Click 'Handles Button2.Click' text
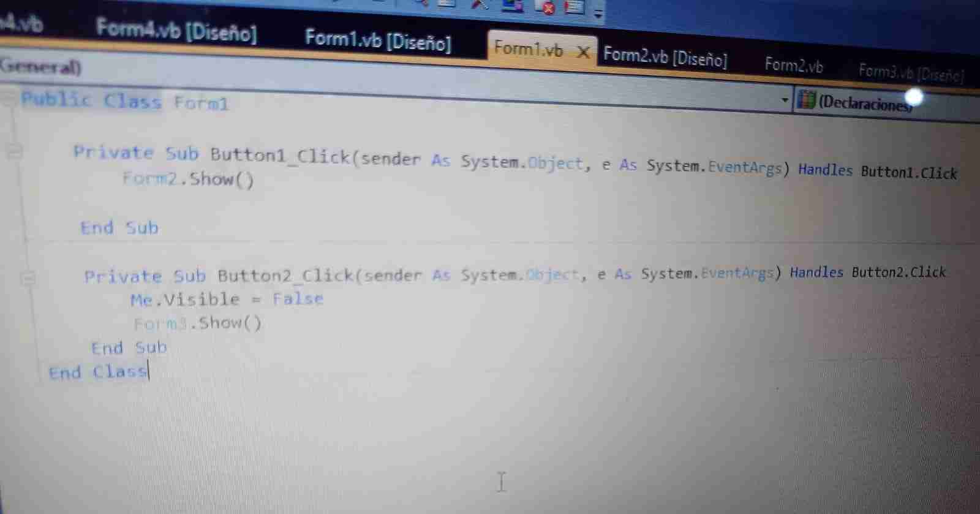 click(868, 272)
